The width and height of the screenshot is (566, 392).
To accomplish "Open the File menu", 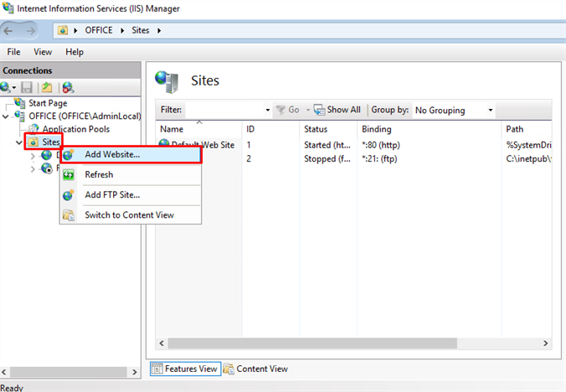I will [13, 52].
